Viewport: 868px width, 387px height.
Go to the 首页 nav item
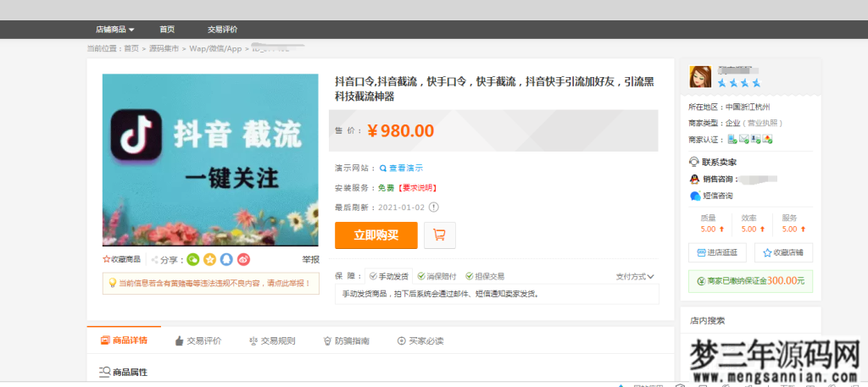click(167, 30)
